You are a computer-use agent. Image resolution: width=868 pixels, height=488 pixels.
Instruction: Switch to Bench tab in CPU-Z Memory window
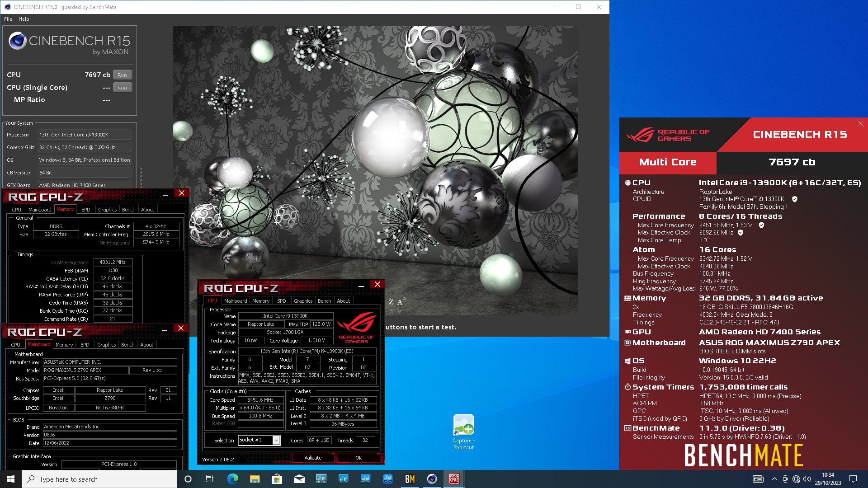click(x=129, y=210)
